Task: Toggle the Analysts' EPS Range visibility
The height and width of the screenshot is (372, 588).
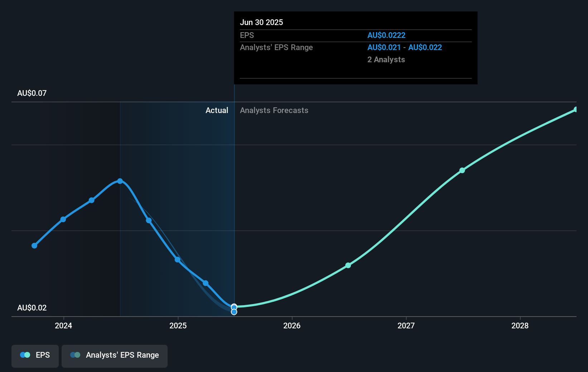Action: [x=114, y=356]
